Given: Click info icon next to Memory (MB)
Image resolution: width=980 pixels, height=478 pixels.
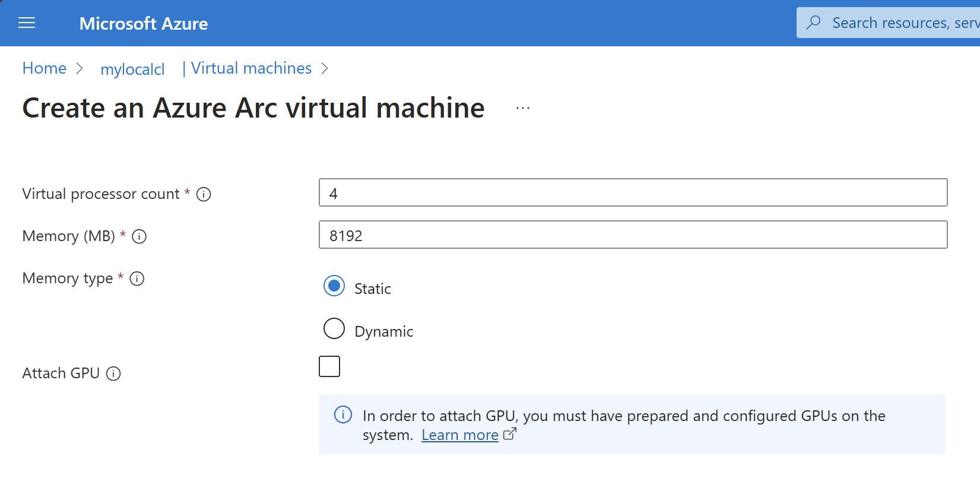Looking at the screenshot, I should (139, 236).
